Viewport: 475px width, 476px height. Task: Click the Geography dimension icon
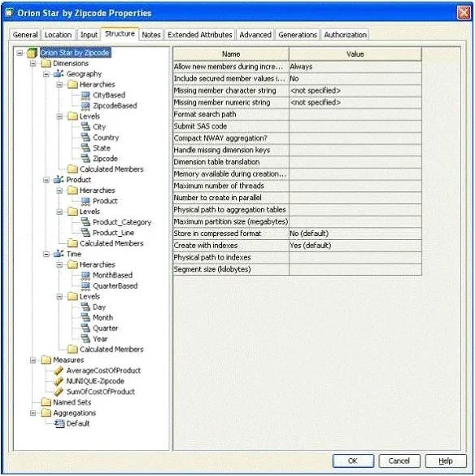[x=59, y=74]
